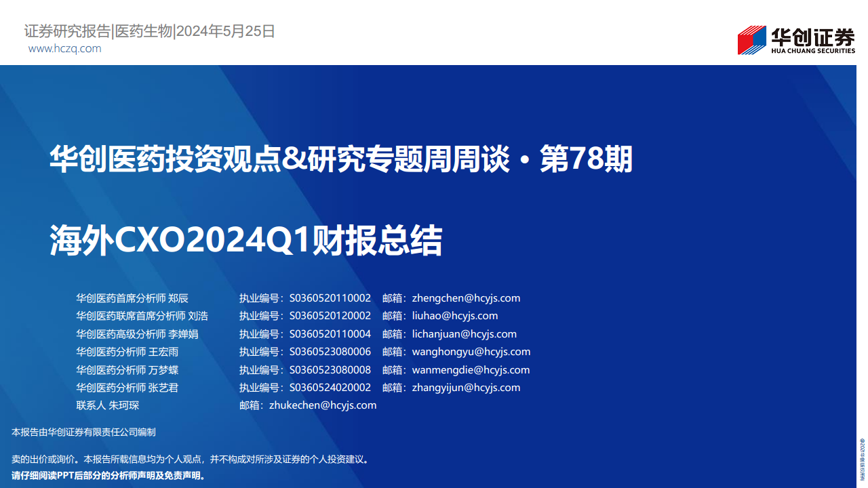The image size is (868, 488).
Task: Click analyst name 华创医药分析师 万梦蝶
Action: click(x=127, y=370)
